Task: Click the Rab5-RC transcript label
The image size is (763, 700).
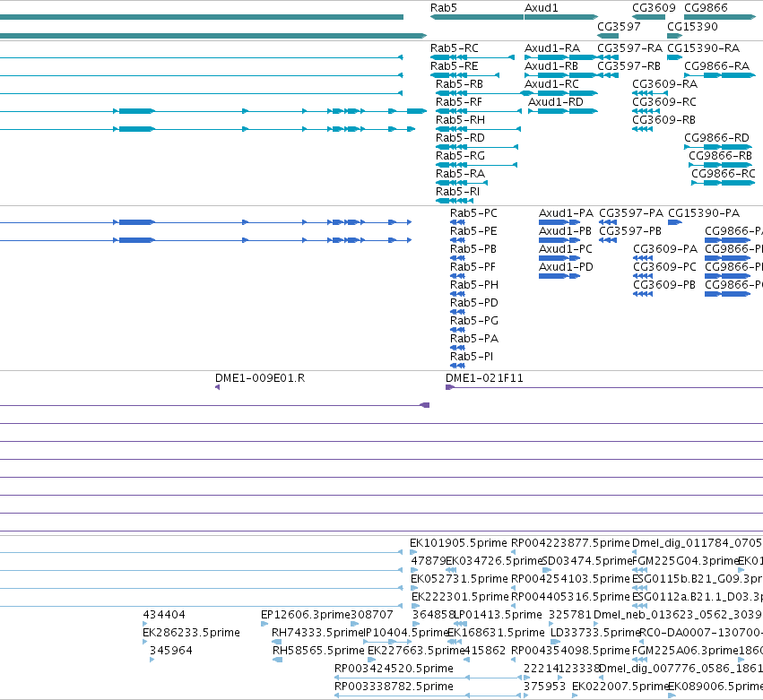Action: (x=454, y=48)
